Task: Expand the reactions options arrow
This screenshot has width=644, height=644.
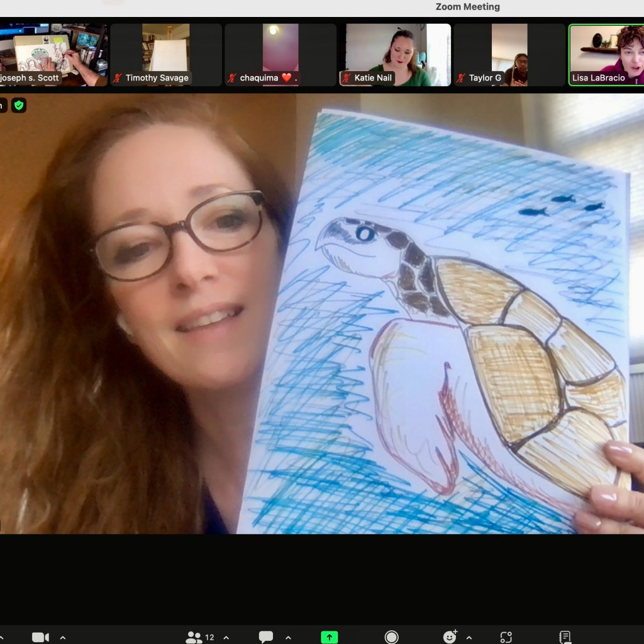Action: (x=469, y=637)
